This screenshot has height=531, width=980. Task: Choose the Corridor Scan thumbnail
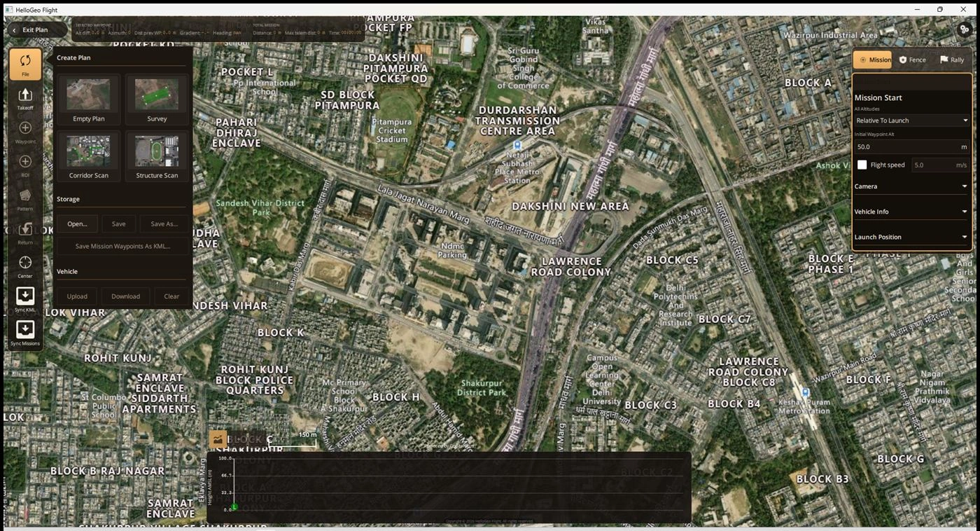89,156
